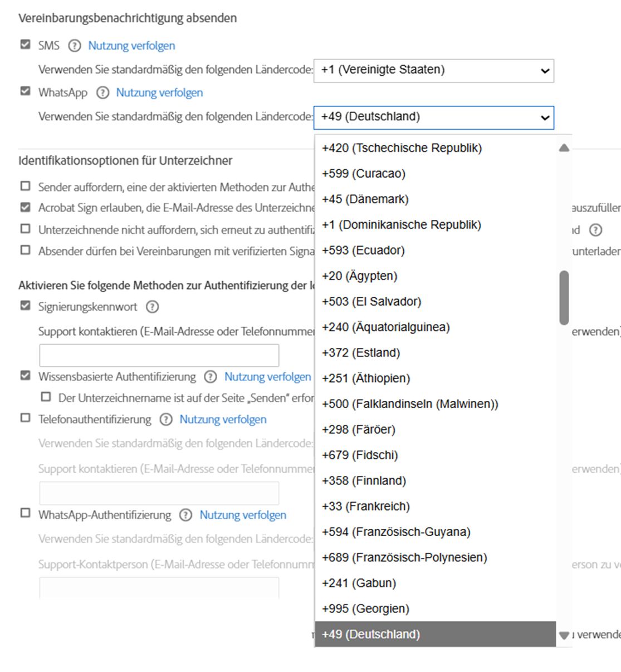Viewport: 621px width, 672px height.
Task: Select +240 (Äquatorialguinea) option
Action: coord(436,327)
